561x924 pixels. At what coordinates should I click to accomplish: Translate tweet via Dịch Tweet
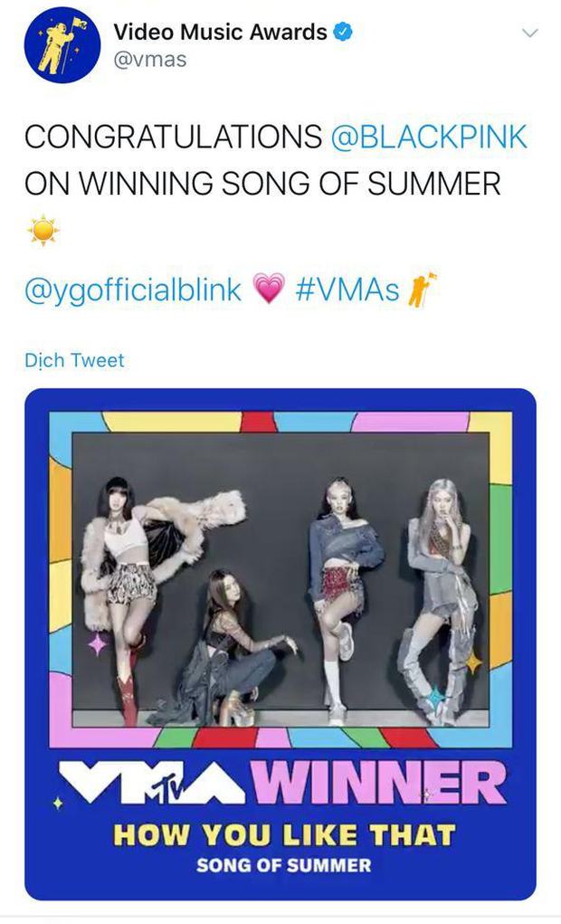tap(74, 360)
